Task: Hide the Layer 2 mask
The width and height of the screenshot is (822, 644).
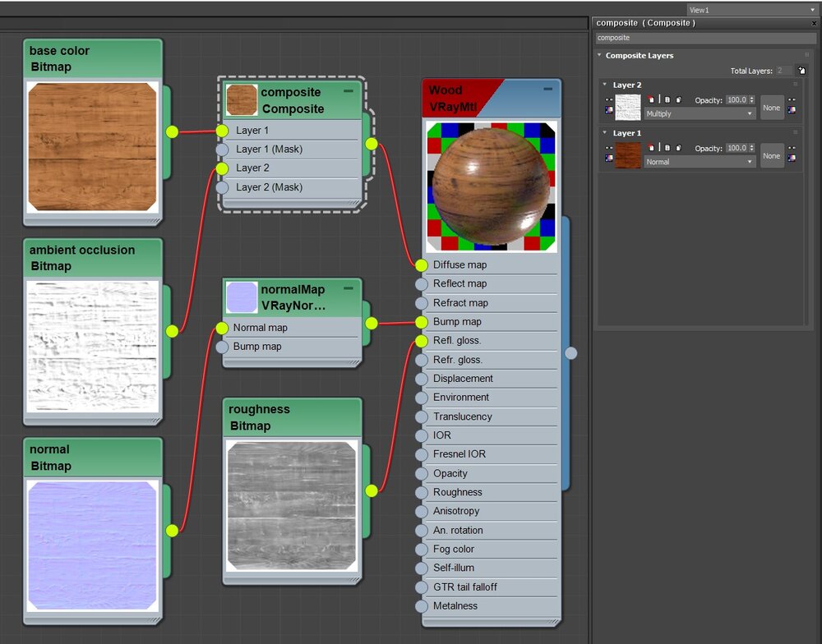Action: coord(792,100)
